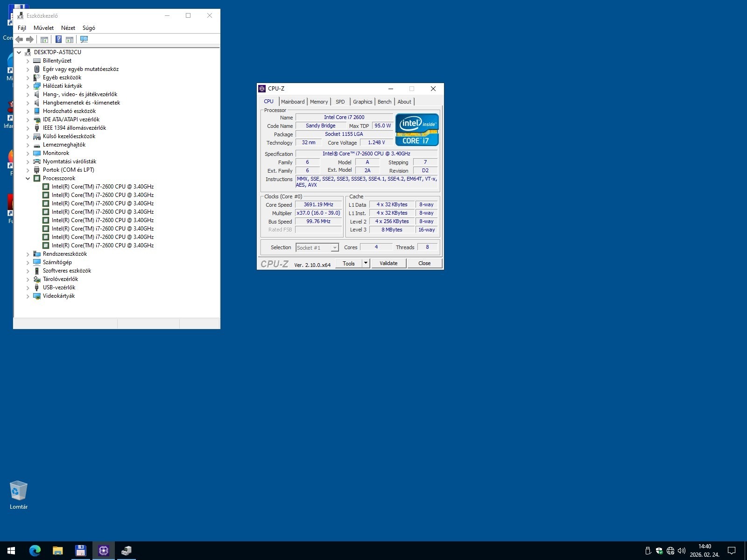Expand the USB-vezérlők category
747x560 pixels.
click(x=28, y=287)
